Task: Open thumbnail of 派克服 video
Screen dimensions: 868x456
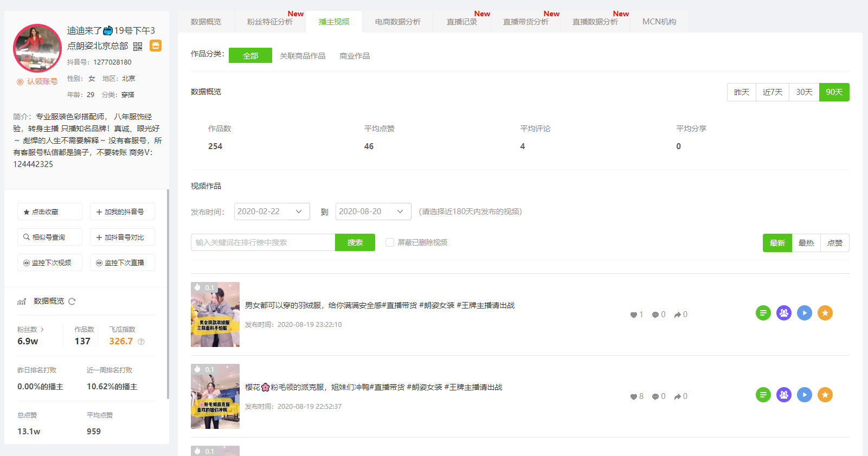Action: [215, 396]
